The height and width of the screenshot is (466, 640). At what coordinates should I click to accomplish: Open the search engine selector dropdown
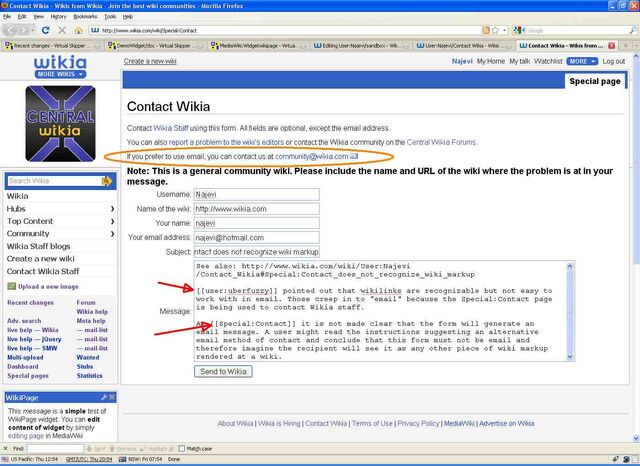click(519, 30)
